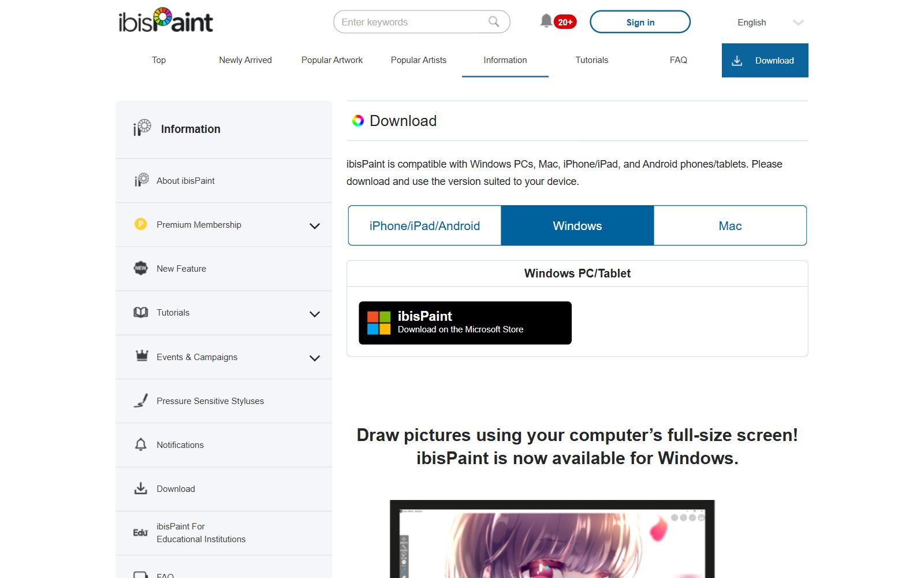This screenshot has height=578, width=924.
Task: Open About ibisPaint link
Action: (x=223, y=180)
